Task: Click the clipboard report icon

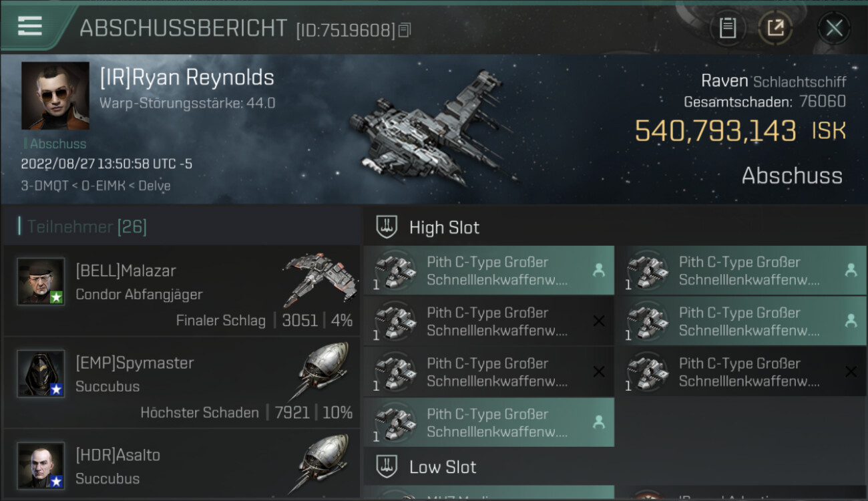Action: [x=728, y=28]
